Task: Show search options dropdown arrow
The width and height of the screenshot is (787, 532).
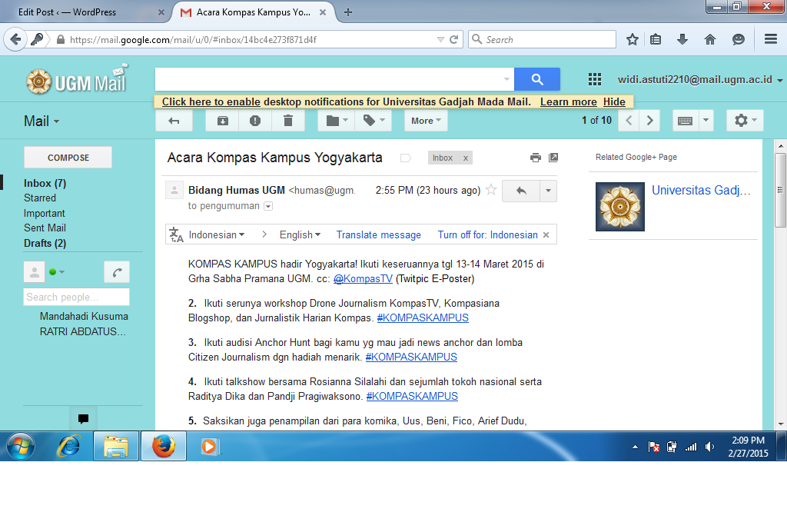Action: (x=506, y=79)
